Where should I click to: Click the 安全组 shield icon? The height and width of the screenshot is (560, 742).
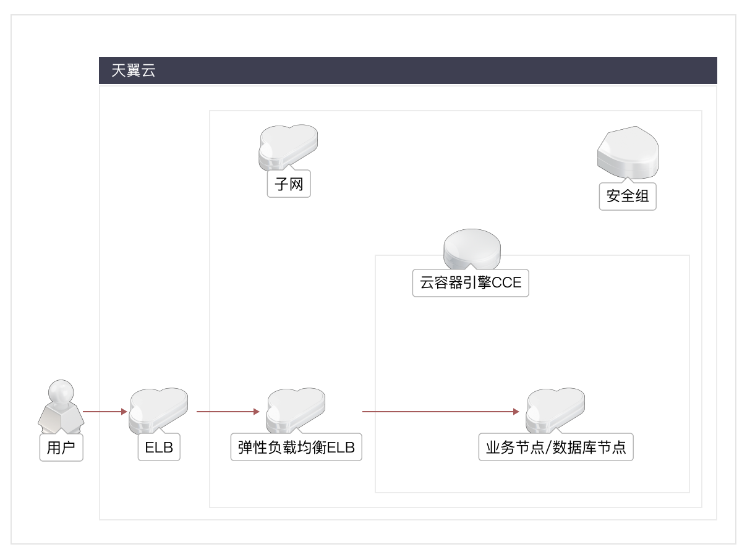point(628,151)
